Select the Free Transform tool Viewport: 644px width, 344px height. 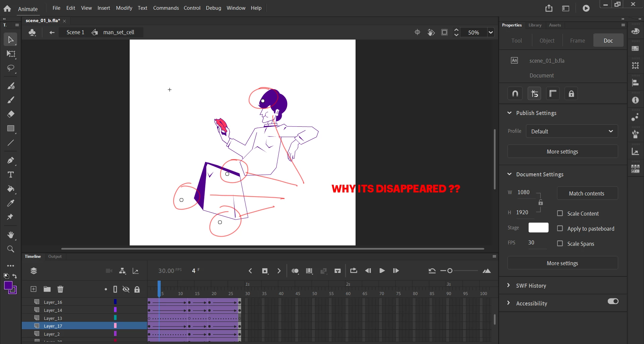[x=11, y=54]
